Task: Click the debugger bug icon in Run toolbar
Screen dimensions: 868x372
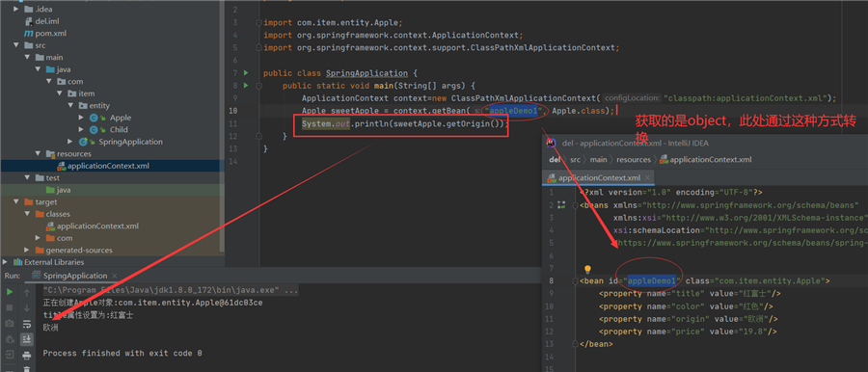Action: click(10, 339)
